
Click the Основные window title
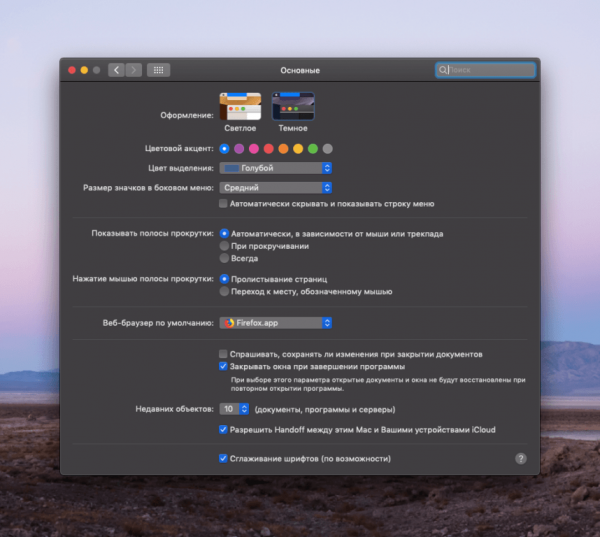coord(300,70)
